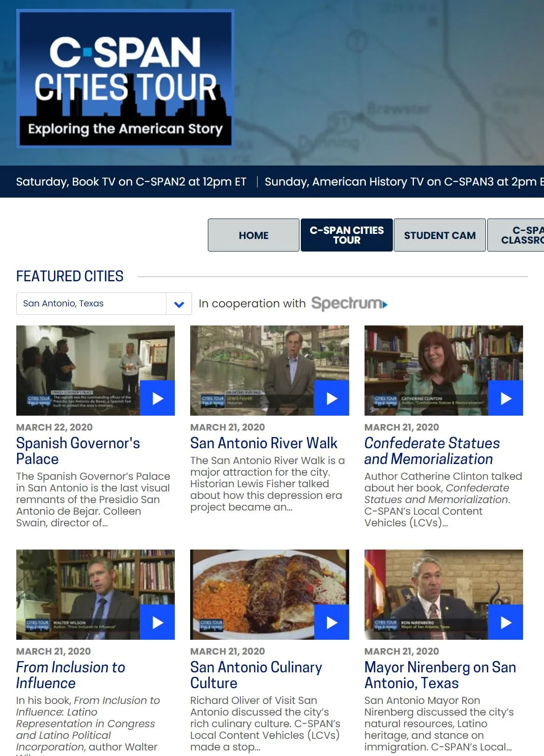Click the MARCH 22, 2020 date label
This screenshot has height=756, width=544.
point(54,427)
